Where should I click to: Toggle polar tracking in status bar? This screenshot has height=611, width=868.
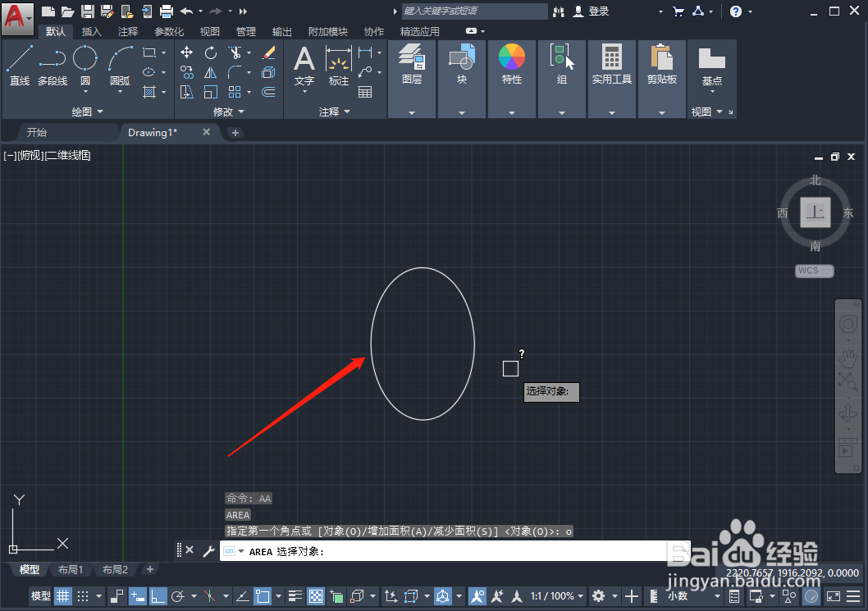[x=178, y=596]
